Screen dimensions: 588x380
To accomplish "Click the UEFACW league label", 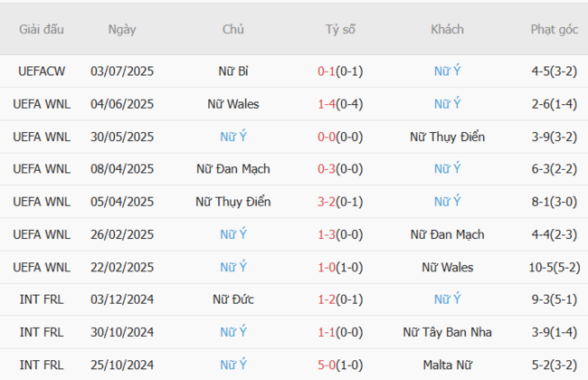I will tap(42, 71).
